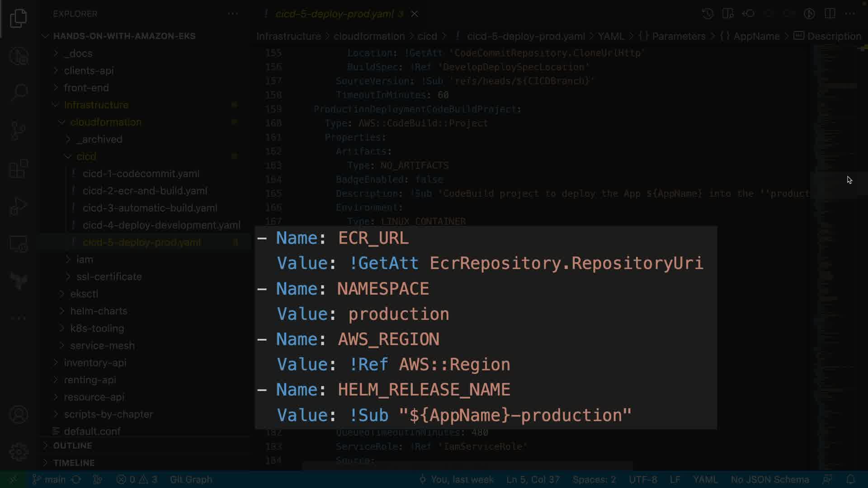Expand the OUTLINE section
The image size is (868, 488).
pos(72,446)
